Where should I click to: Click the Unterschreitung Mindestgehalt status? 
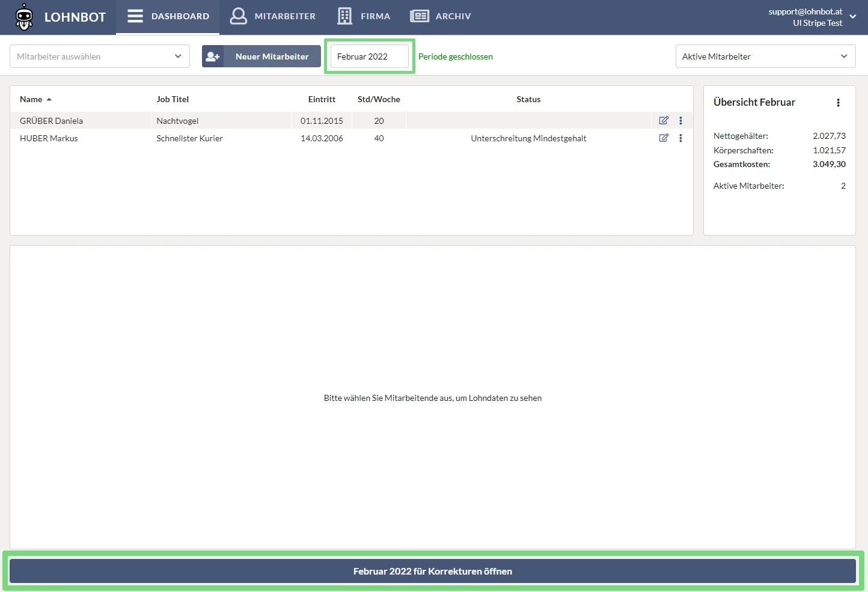click(x=528, y=138)
